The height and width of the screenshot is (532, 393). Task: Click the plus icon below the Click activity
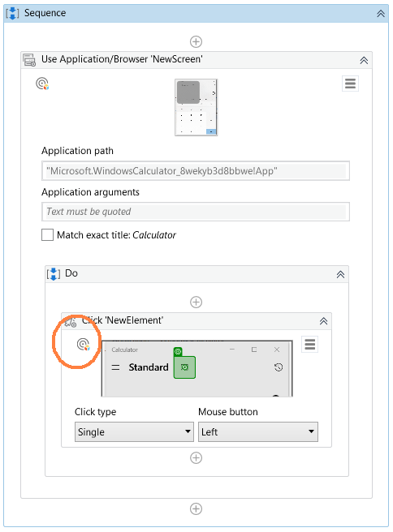click(x=196, y=457)
